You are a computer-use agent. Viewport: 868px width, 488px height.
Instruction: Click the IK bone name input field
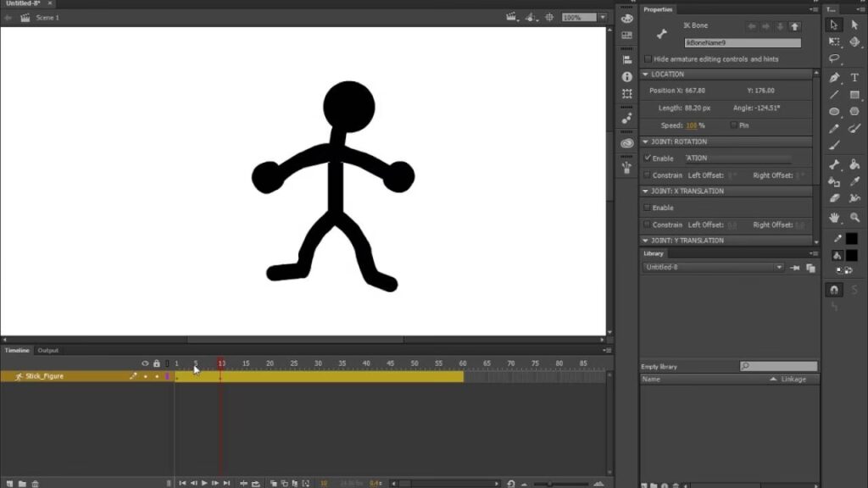click(743, 42)
